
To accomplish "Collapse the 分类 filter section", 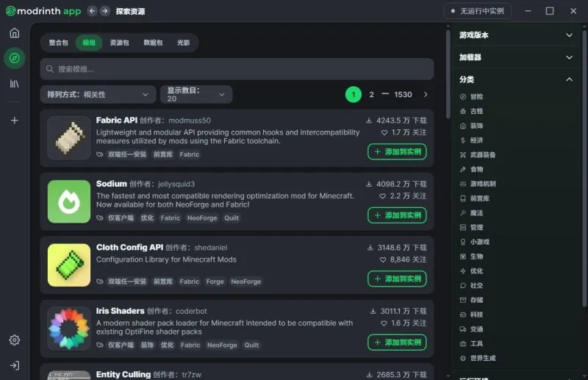I will point(516,79).
